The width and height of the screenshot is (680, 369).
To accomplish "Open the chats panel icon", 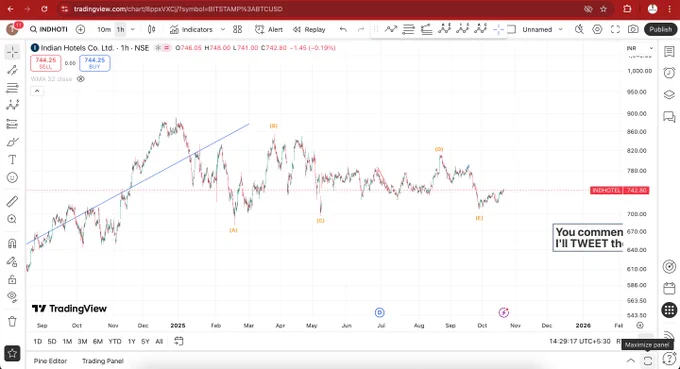I will pyautogui.click(x=669, y=117).
